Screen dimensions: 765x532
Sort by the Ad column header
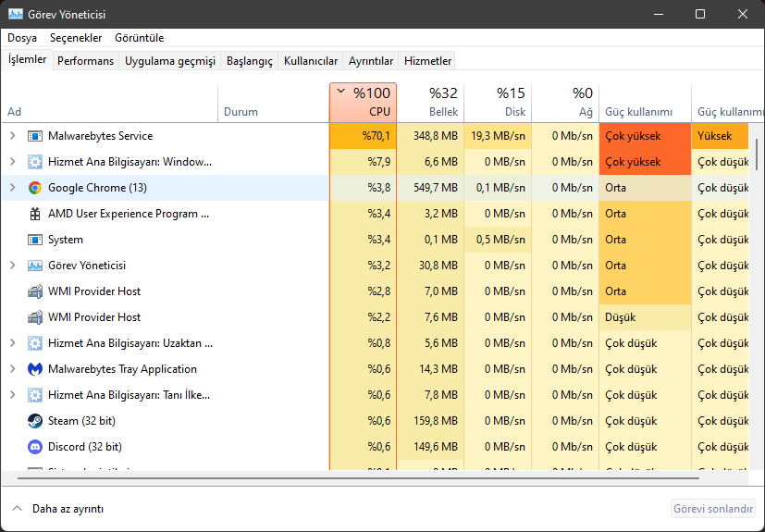click(110, 103)
